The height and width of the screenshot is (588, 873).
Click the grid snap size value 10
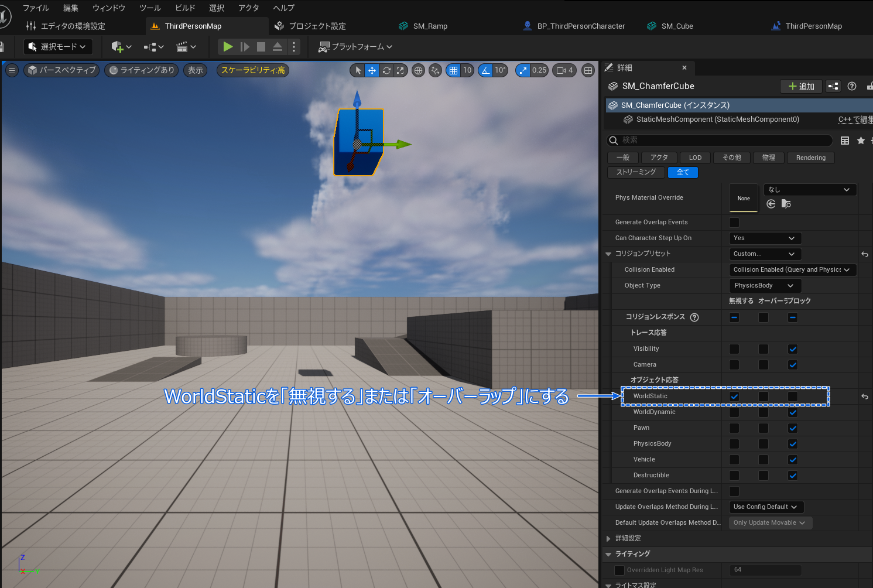tap(467, 70)
